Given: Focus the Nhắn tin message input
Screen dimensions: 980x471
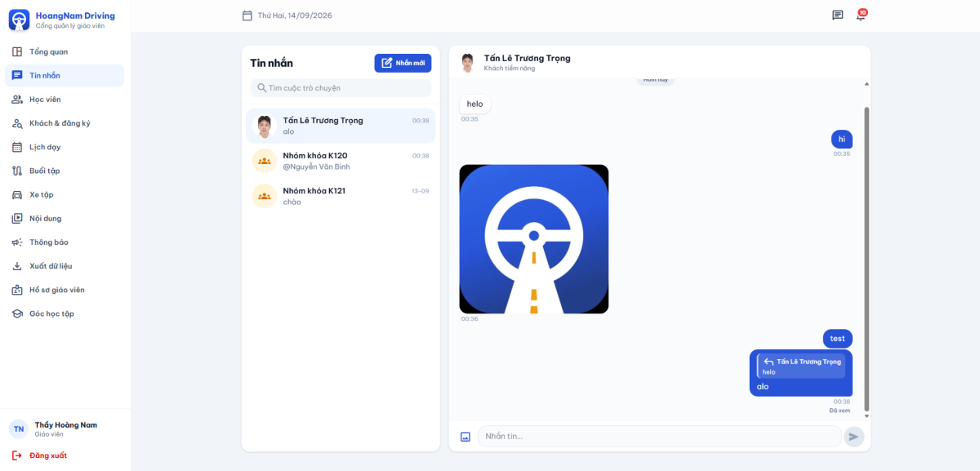Looking at the screenshot, I should pos(659,437).
